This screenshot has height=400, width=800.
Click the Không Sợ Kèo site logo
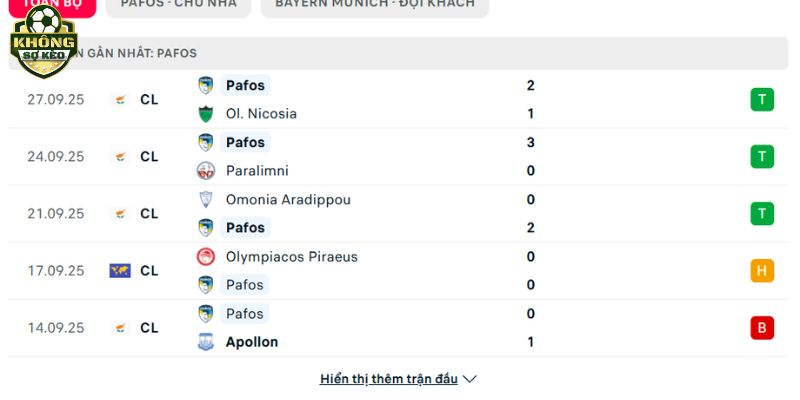point(43,42)
